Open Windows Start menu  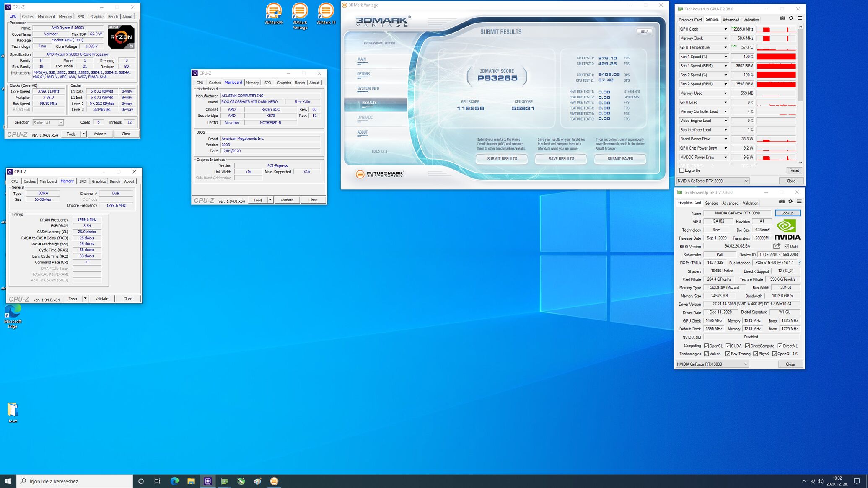[8, 481]
